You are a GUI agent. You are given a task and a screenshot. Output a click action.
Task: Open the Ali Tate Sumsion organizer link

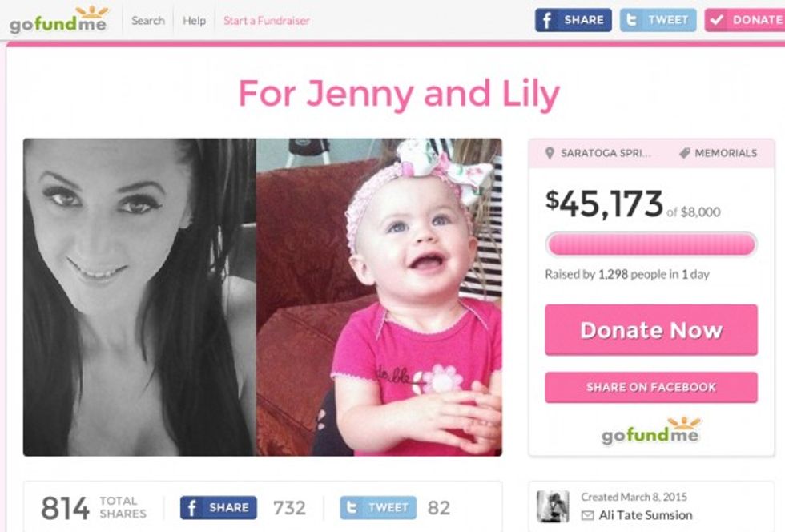(646, 515)
